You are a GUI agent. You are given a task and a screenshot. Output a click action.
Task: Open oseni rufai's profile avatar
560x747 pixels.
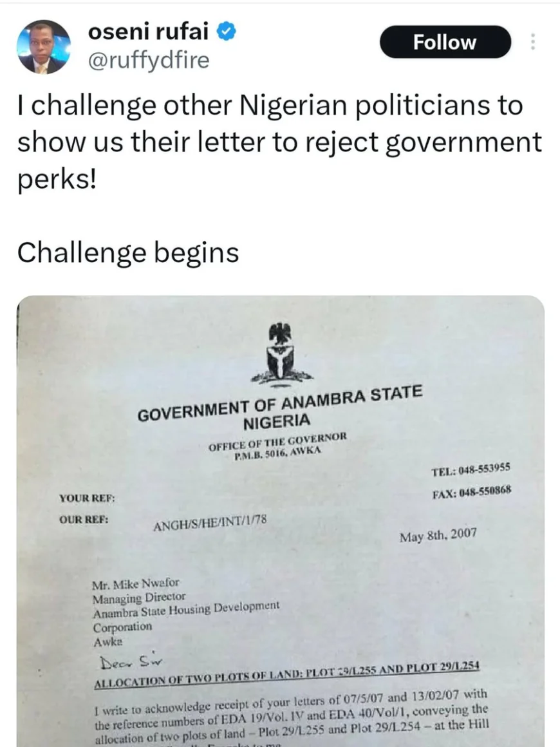click(x=43, y=46)
